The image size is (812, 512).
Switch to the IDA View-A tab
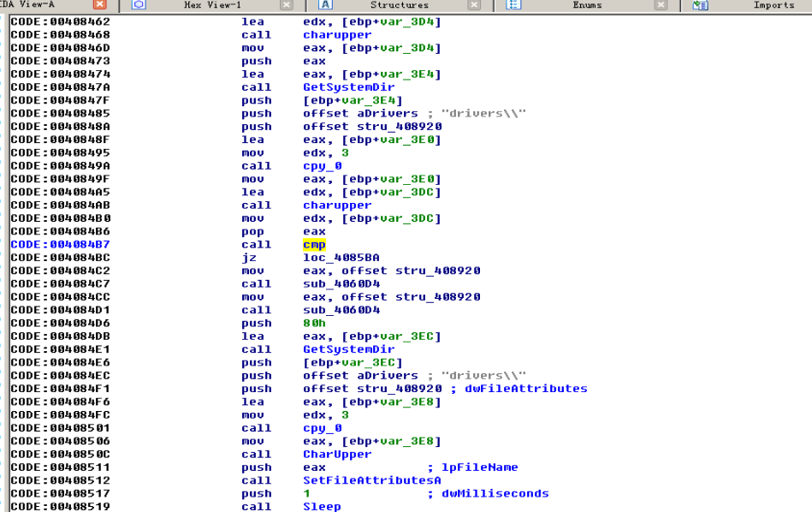[27, 4]
